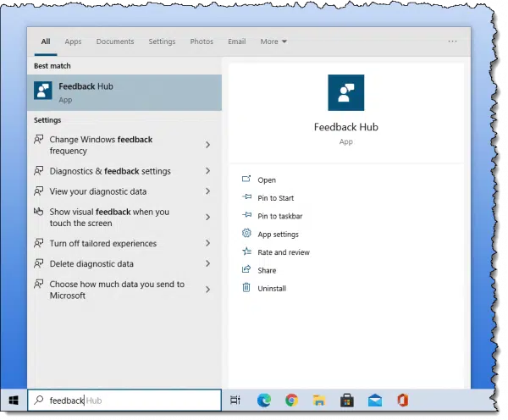Open Show visual feedback when you touch result
This screenshot has width=508, height=420.
tap(123, 217)
